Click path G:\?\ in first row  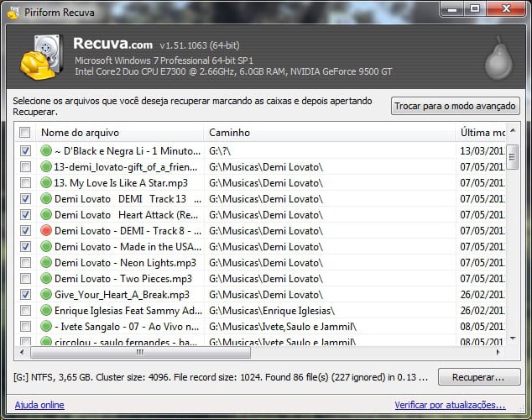click(220, 150)
